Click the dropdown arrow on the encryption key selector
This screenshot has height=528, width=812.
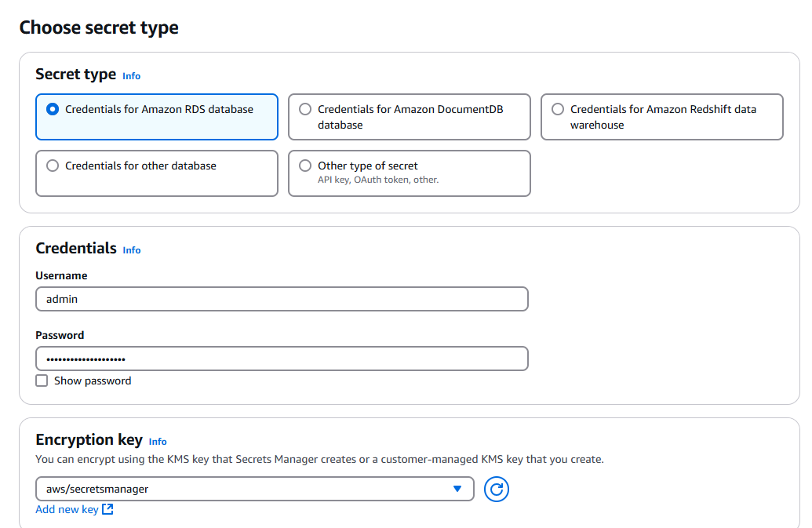458,489
